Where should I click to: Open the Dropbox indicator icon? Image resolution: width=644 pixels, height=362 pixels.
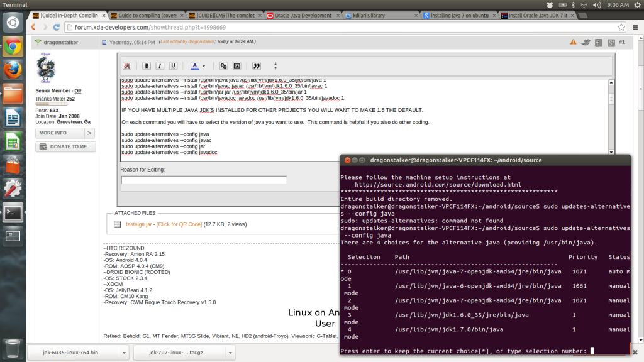click(549, 5)
